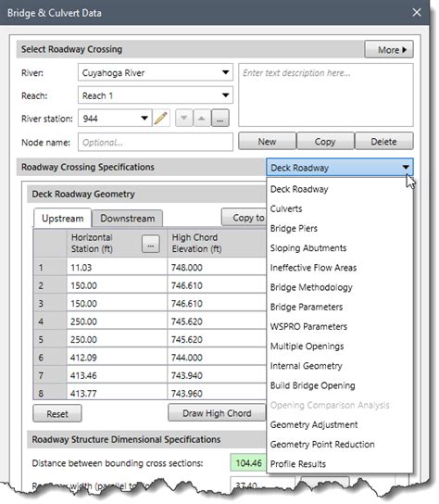Select the Upstream tab
Image resolution: width=439 pixels, height=504 pixels.
click(x=62, y=219)
